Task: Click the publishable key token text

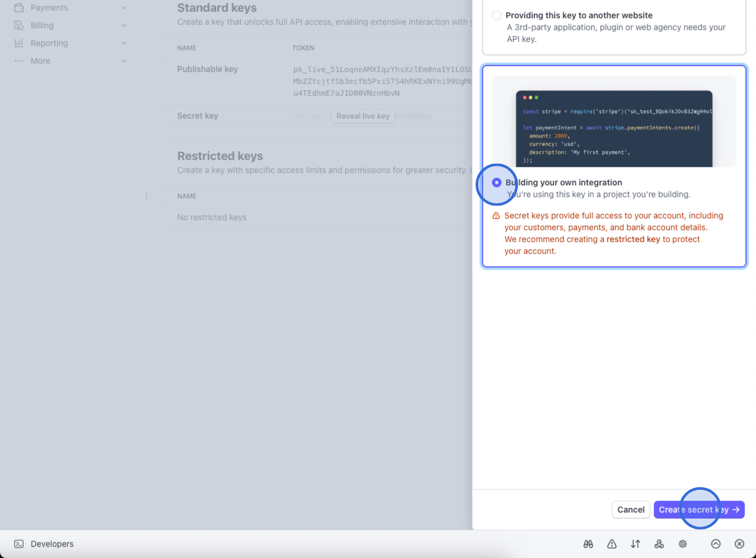Action: (383, 81)
